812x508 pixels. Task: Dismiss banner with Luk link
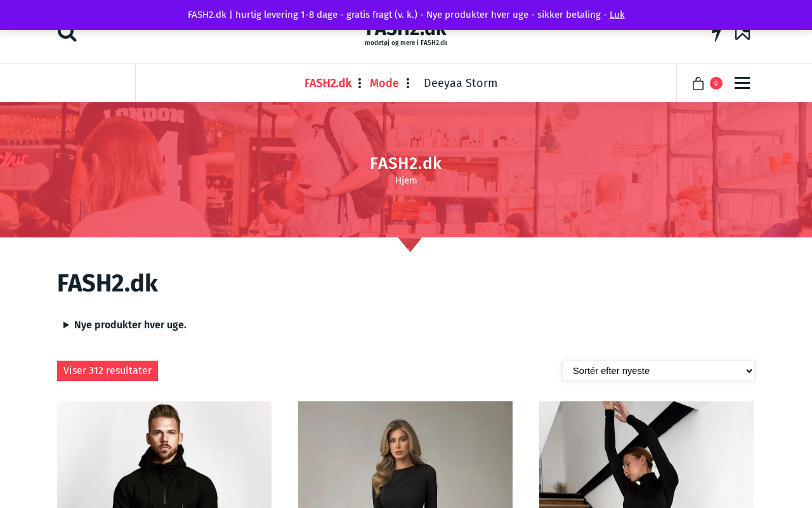(617, 15)
